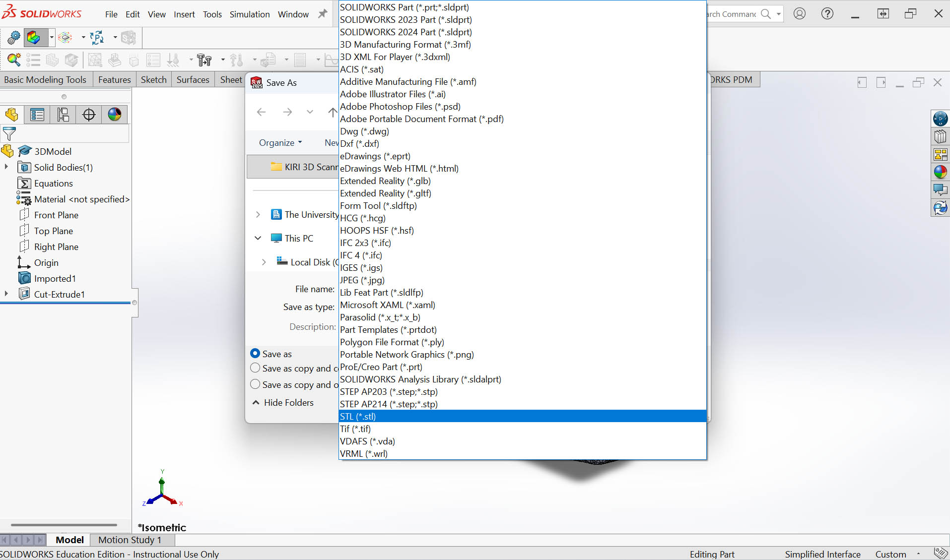Open the recent locations chevron in Save As
This screenshot has width=950, height=560.
click(310, 112)
